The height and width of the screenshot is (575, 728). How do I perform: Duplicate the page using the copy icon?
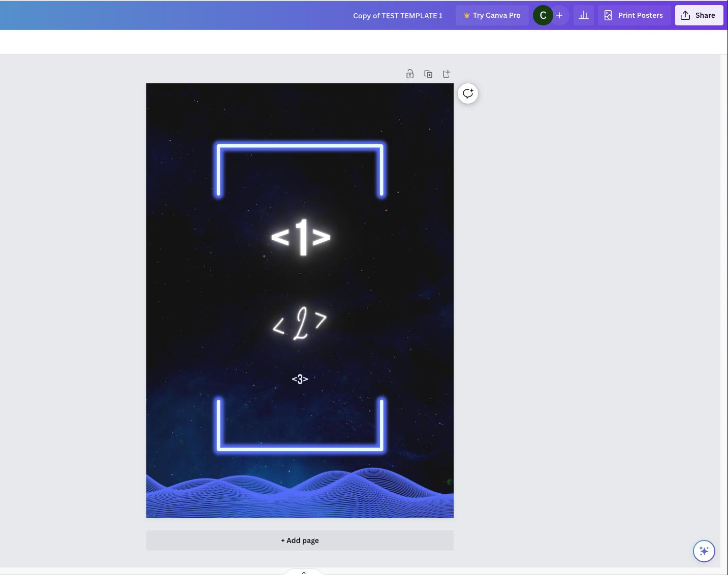(428, 74)
